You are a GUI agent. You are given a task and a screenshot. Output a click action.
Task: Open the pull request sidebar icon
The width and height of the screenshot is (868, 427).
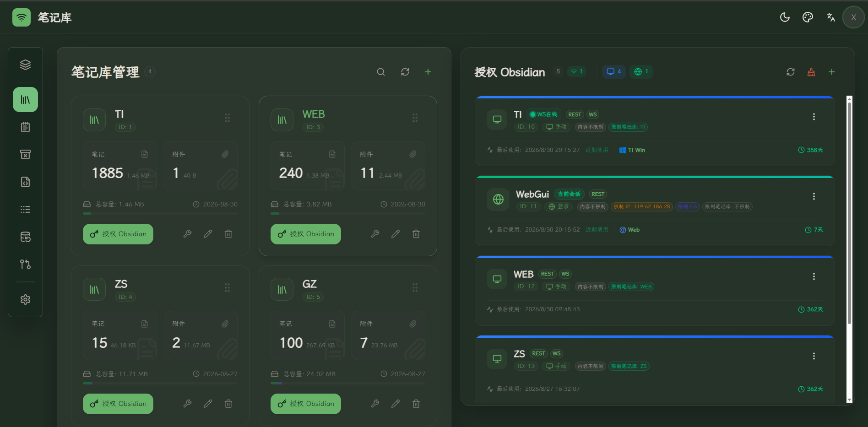(x=25, y=265)
